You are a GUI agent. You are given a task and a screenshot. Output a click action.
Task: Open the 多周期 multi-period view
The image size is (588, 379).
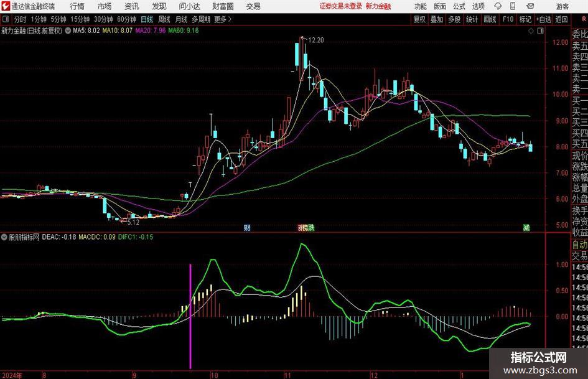(200, 19)
